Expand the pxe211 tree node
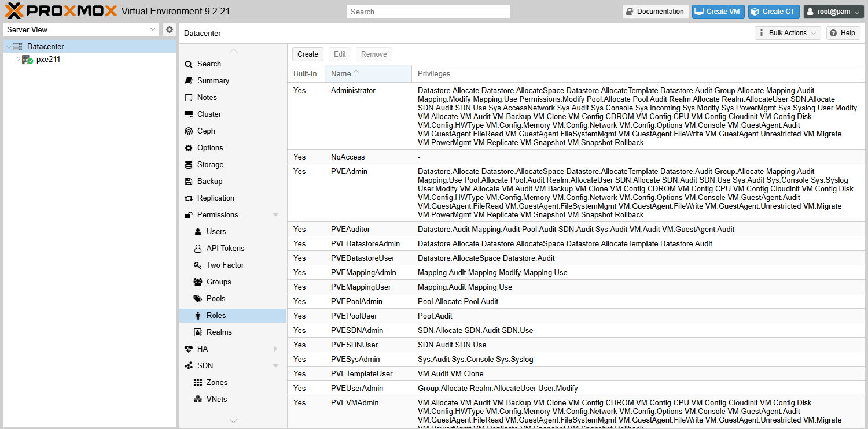The image size is (868, 429). [x=18, y=59]
